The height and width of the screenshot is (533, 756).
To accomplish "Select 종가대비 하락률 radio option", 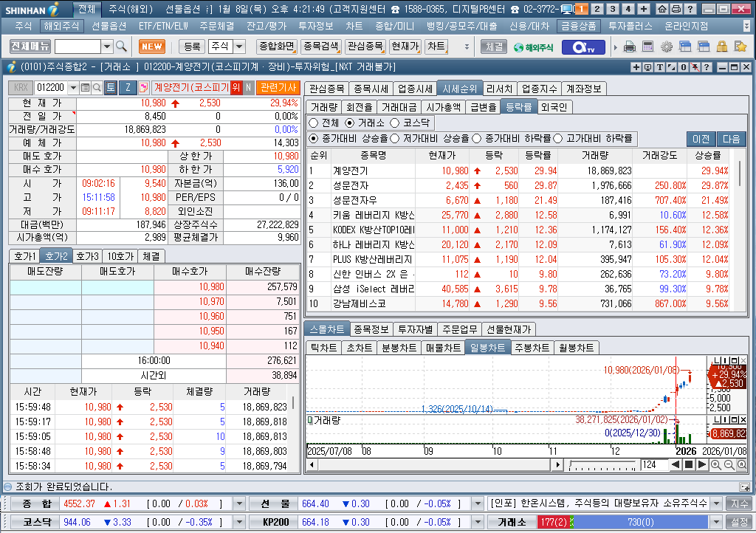I will pos(477,138).
